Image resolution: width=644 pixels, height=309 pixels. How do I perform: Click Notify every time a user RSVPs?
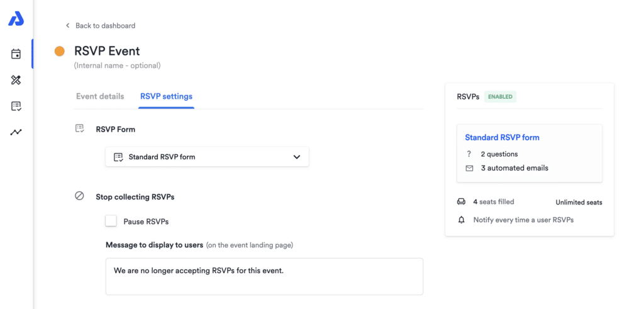click(x=523, y=220)
